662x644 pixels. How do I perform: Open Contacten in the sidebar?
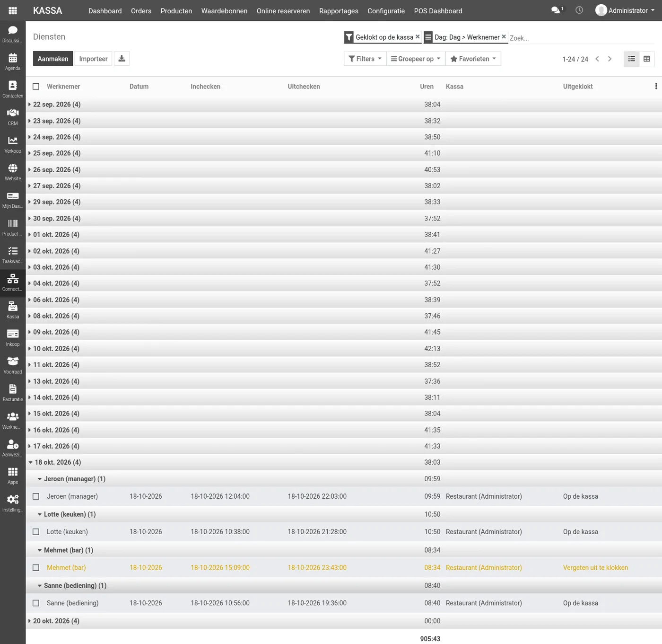[x=13, y=89]
